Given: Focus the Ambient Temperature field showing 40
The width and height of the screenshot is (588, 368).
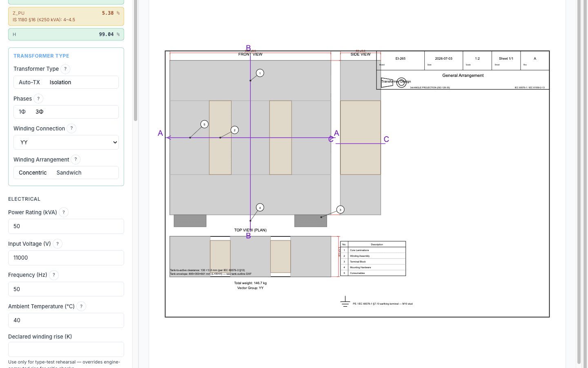Looking at the screenshot, I should pos(66,320).
